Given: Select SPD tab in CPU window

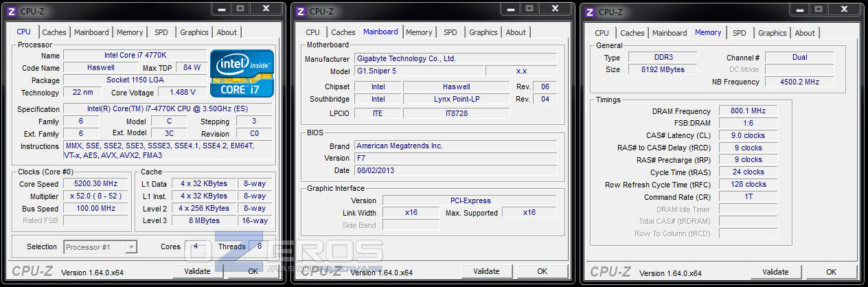Looking at the screenshot, I should 161,32.
